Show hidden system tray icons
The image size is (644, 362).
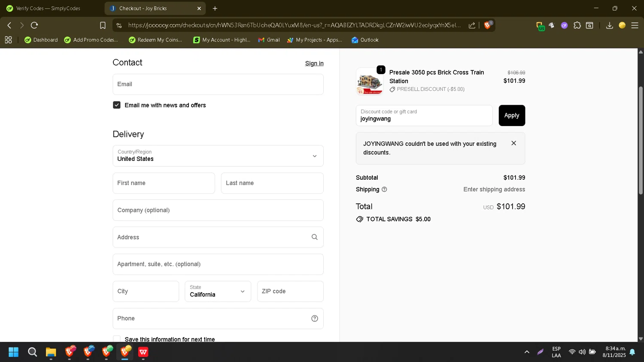527,352
